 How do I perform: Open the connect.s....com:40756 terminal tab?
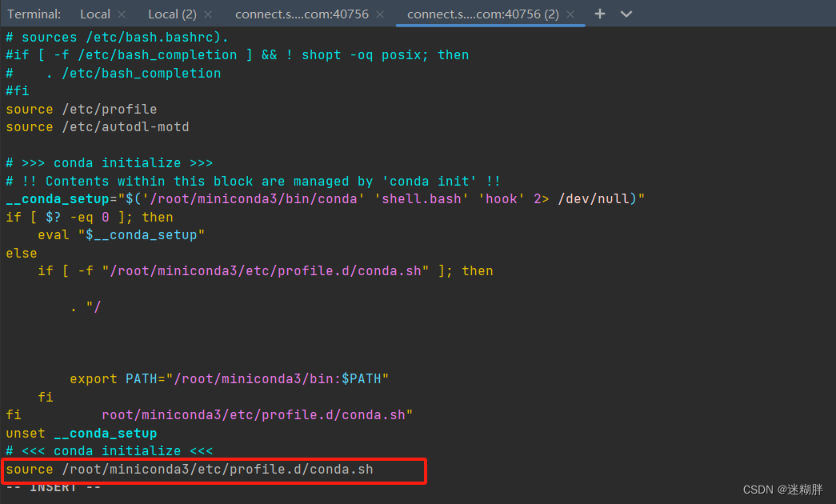point(302,14)
